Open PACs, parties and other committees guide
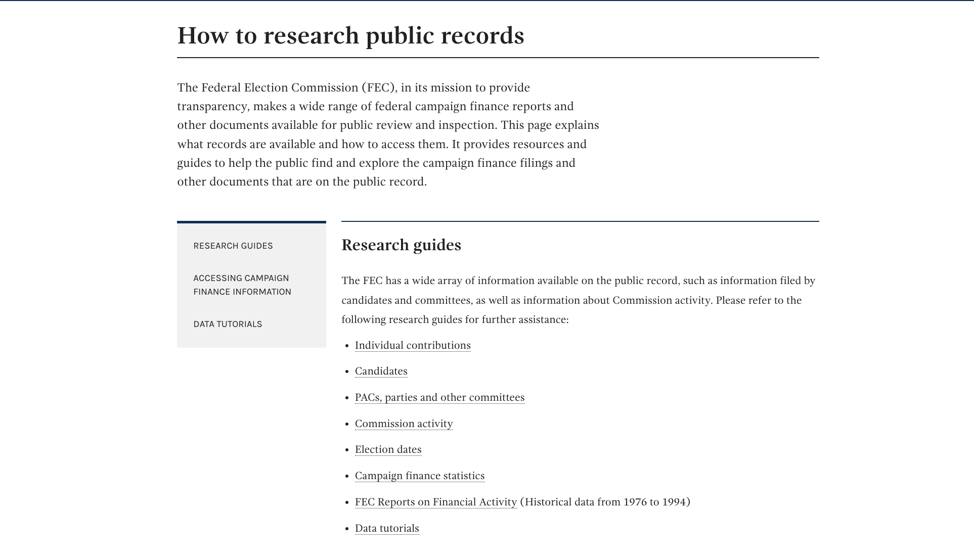Viewport: 974px width, 560px height. pyautogui.click(x=440, y=397)
